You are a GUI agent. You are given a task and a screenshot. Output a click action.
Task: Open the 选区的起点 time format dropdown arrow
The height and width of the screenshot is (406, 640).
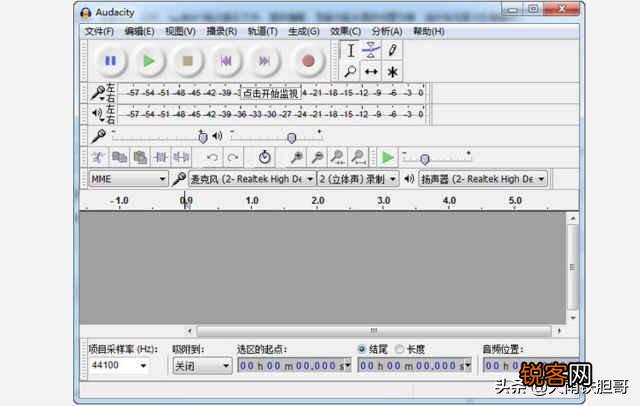[x=348, y=366]
